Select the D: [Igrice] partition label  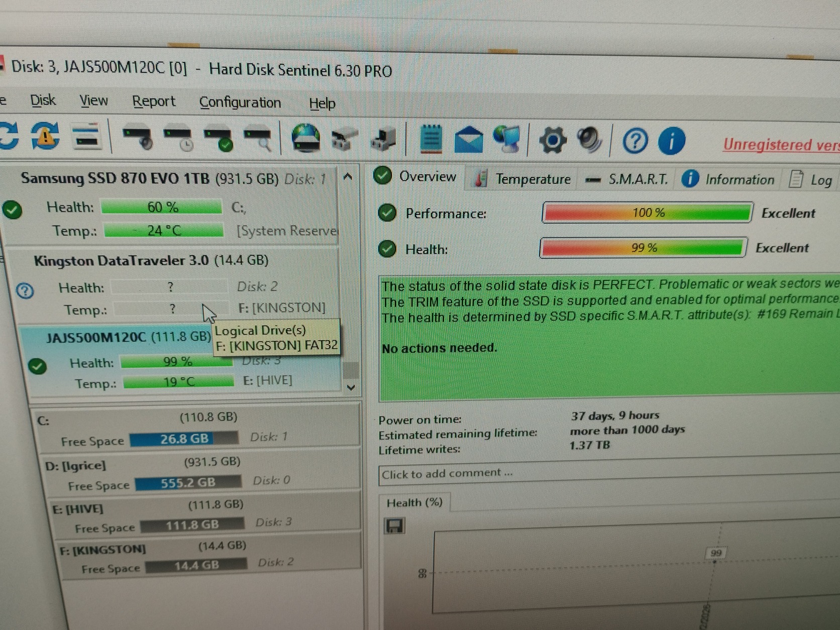[x=75, y=466]
